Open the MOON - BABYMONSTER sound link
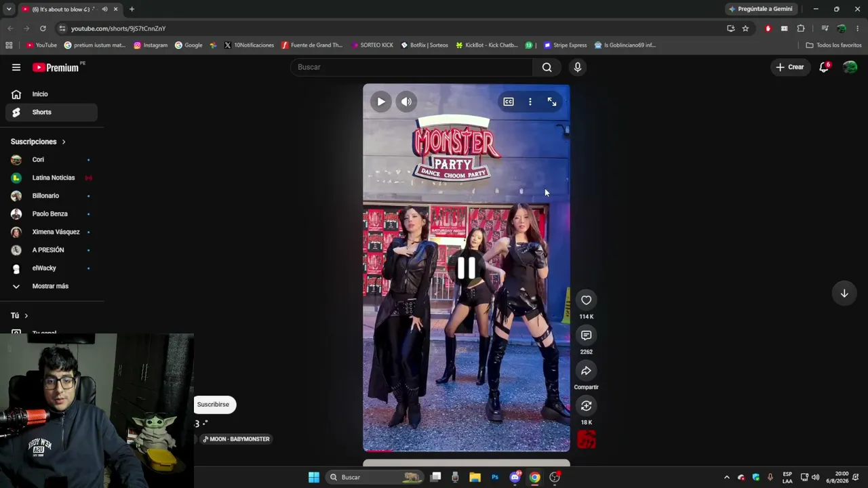Screen dimensions: 868x488 [236, 439]
